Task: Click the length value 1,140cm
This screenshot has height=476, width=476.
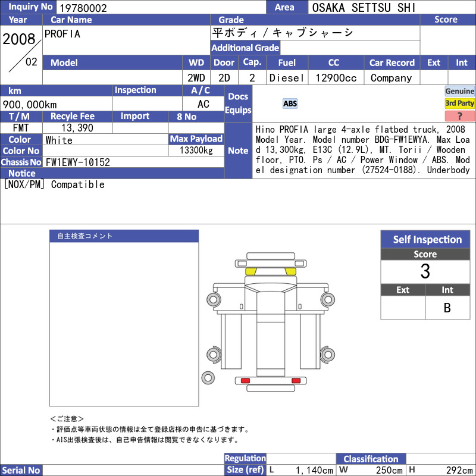Action: tap(314, 470)
